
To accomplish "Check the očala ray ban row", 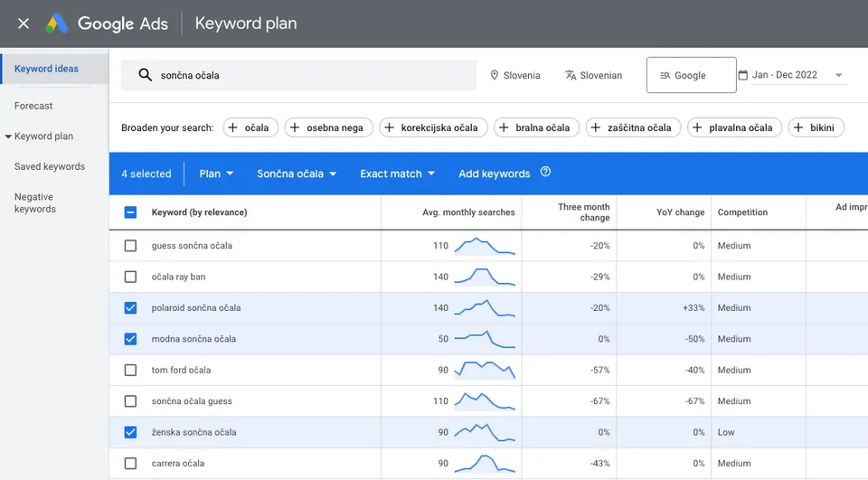I will click(x=130, y=277).
